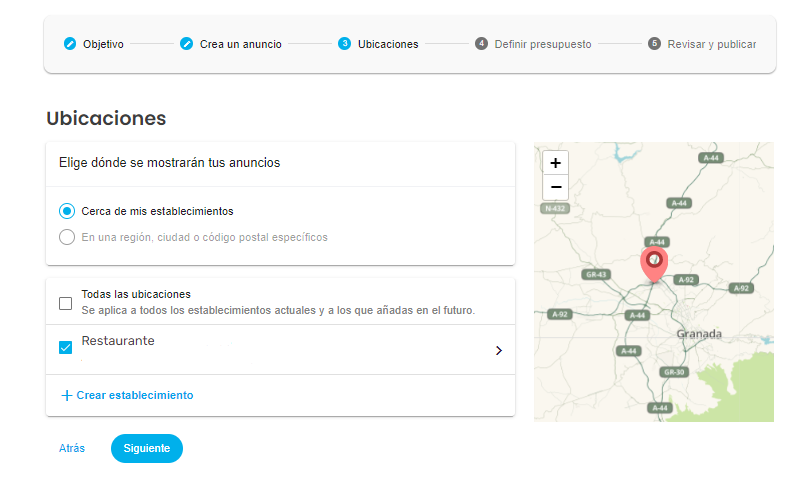The width and height of the screenshot is (787, 490).
Task: Go to Definir presupuesto step
Action: pos(542,44)
